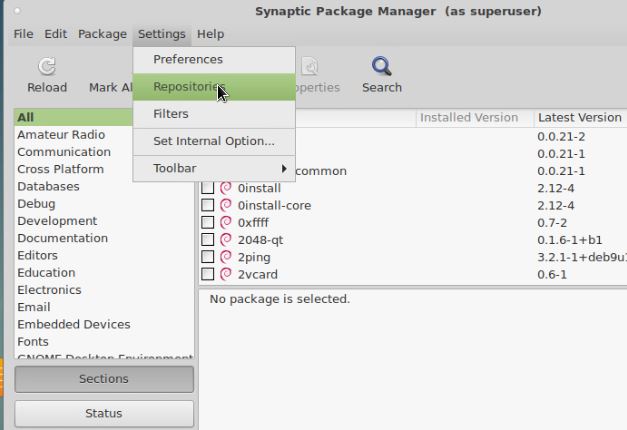Viewport: 627px width, 430px height.
Task: Click the Debian swirl icon beside 0install
Action: (225, 188)
